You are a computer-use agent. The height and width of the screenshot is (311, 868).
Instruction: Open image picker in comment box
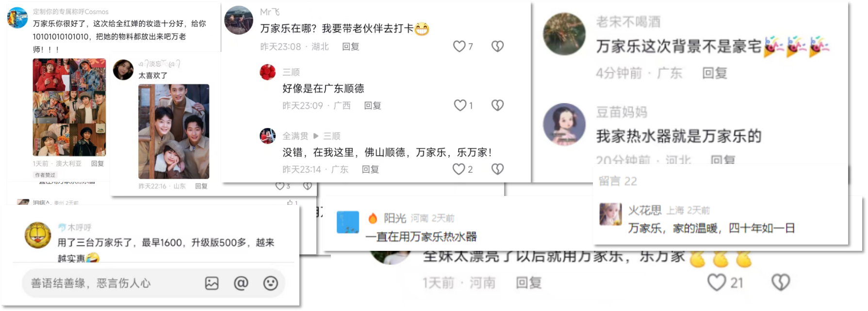(212, 283)
